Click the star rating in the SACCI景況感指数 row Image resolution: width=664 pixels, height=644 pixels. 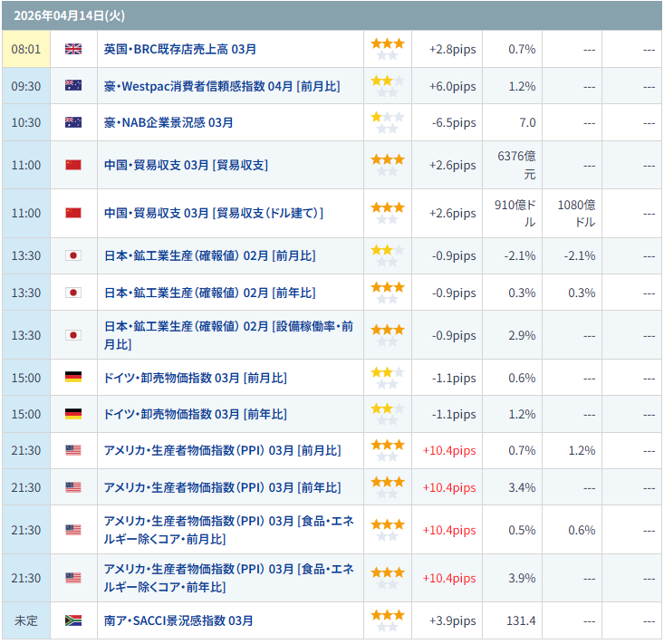[x=387, y=620]
